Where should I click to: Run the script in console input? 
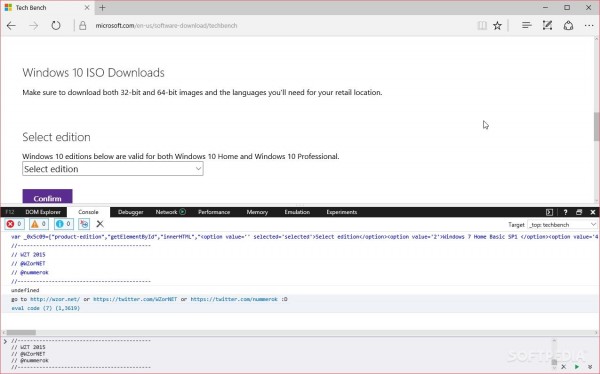(x=577, y=367)
